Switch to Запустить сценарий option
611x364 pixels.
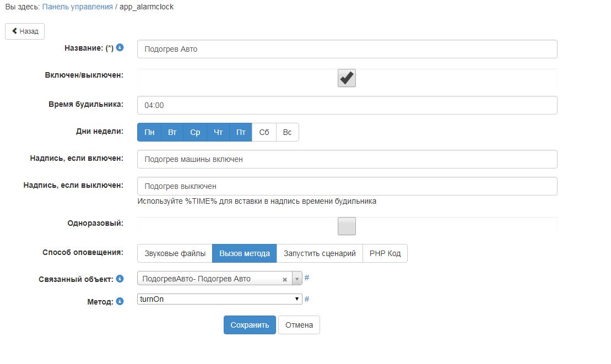pyautogui.click(x=320, y=253)
